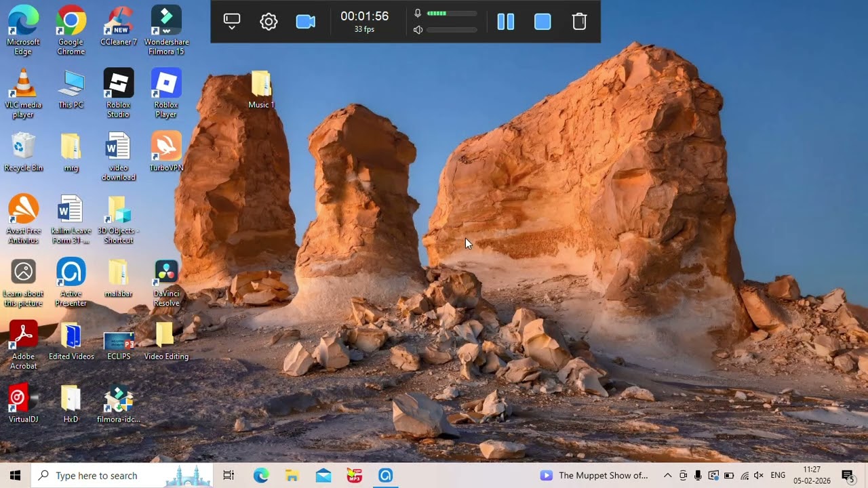Screen dimensions: 868x488
Task: Open Mail from the taskbar
Action: pyautogui.click(x=323, y=475)
